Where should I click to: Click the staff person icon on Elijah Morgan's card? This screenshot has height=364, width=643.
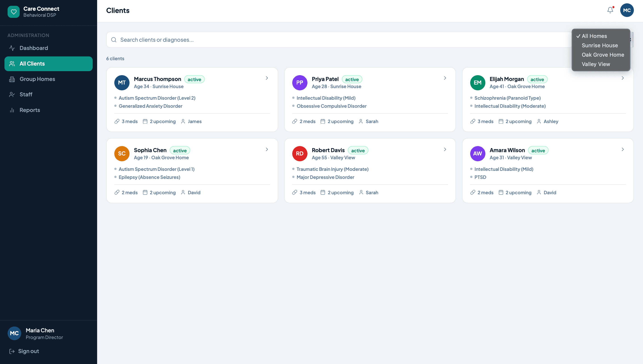(x=539, y=122)
